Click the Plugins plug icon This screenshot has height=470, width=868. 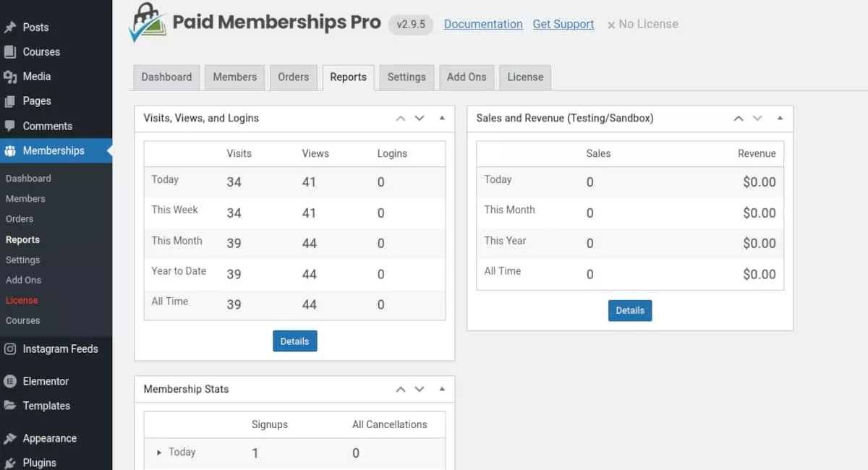coord(9,463)
